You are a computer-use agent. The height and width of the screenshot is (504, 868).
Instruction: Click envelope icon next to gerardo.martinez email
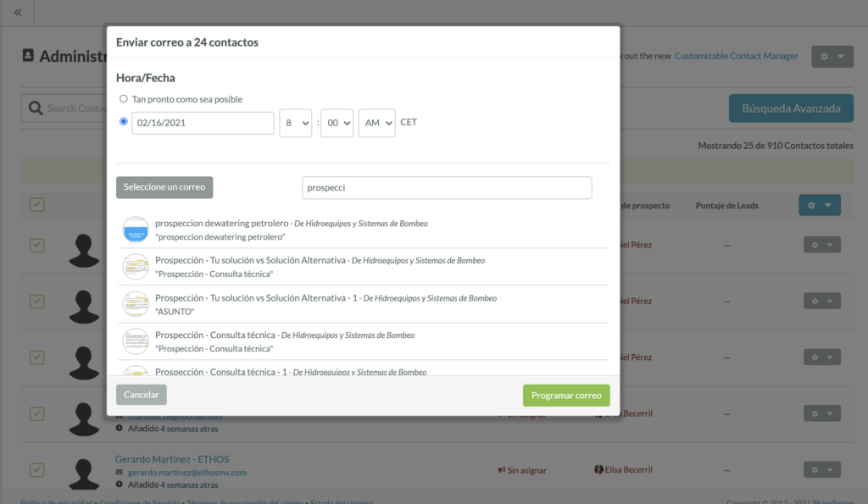coord(119,472)
